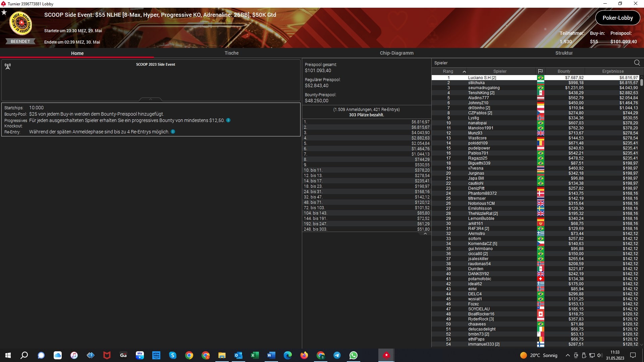Open iCloud from the taskbar

click(x=58, y=355)
